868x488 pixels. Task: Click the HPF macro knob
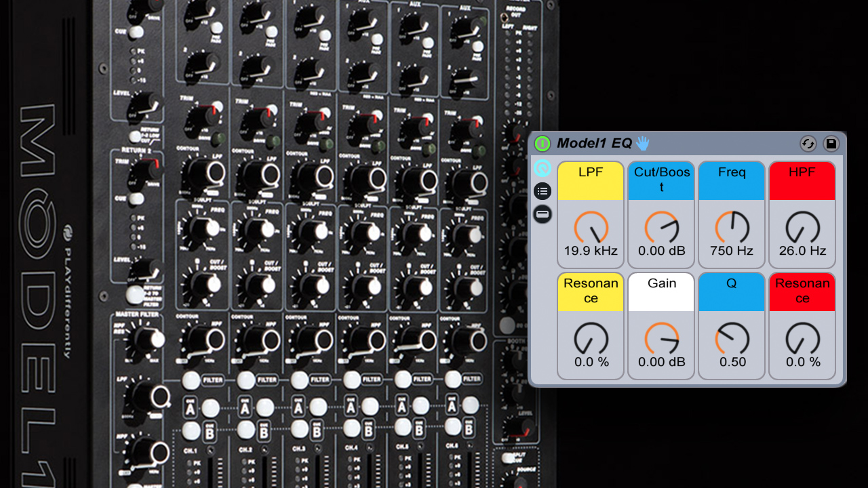click(x=803, y=227)
